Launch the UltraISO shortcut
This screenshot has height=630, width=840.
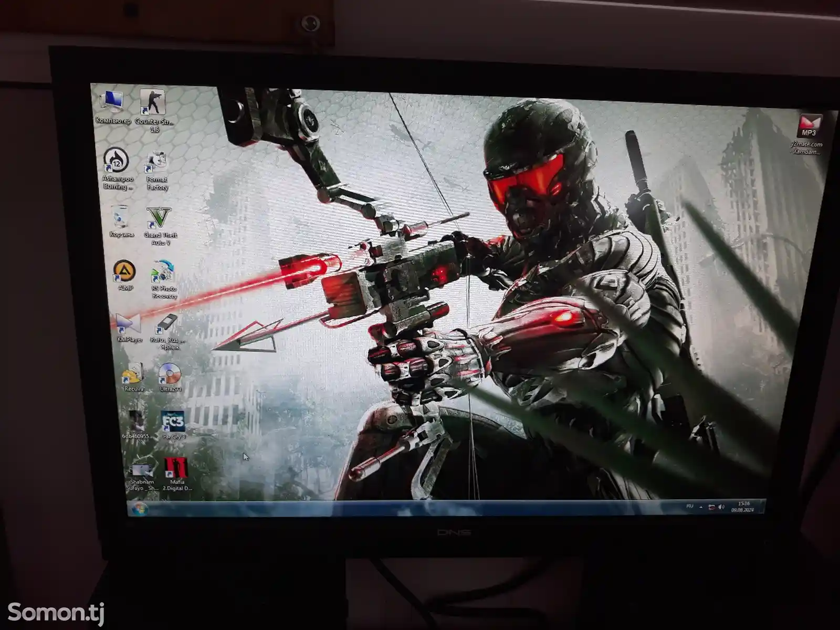(x=170, y=378)
